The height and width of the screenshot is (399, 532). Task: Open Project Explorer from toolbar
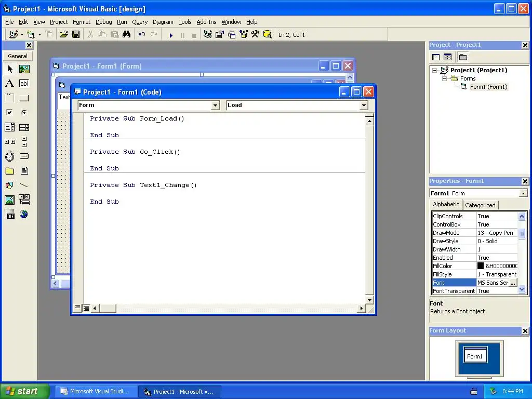[208, 35]
